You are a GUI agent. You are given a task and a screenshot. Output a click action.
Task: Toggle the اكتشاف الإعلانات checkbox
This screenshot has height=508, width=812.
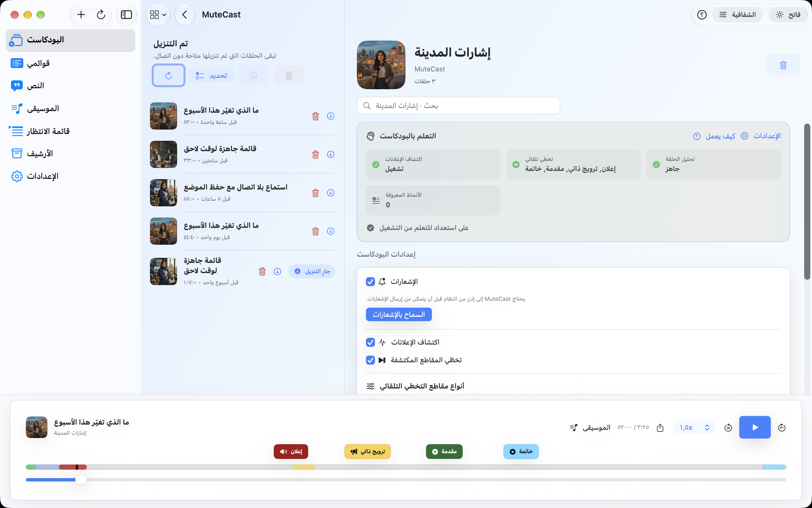click(370, 342)
